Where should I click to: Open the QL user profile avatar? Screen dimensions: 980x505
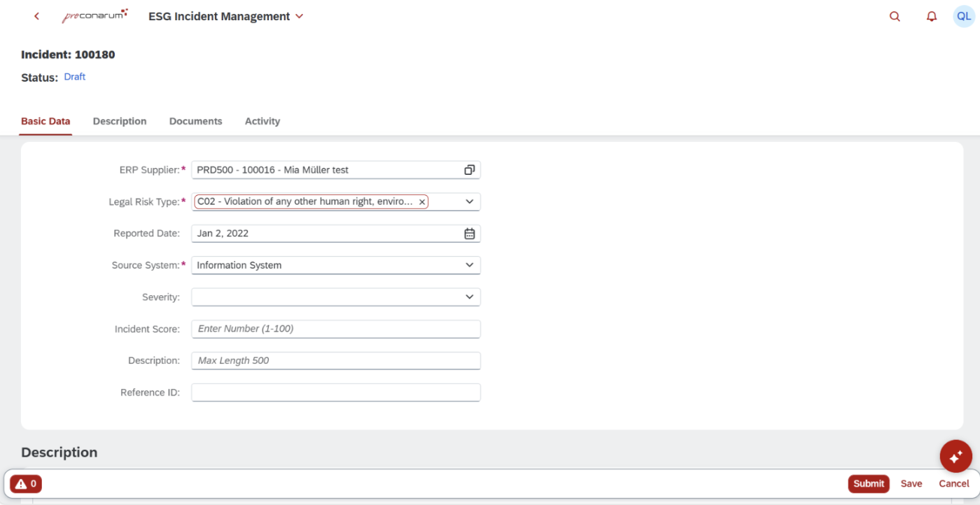964,17
